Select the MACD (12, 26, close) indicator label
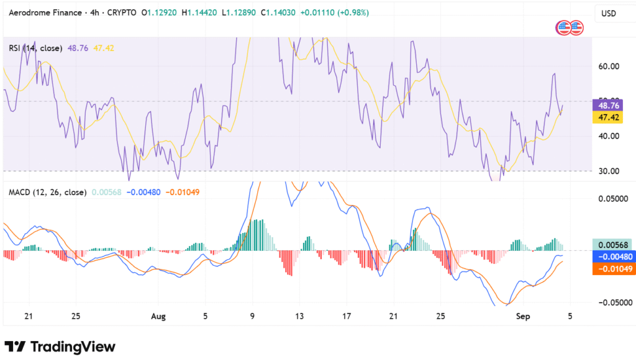 click(48, 193)
